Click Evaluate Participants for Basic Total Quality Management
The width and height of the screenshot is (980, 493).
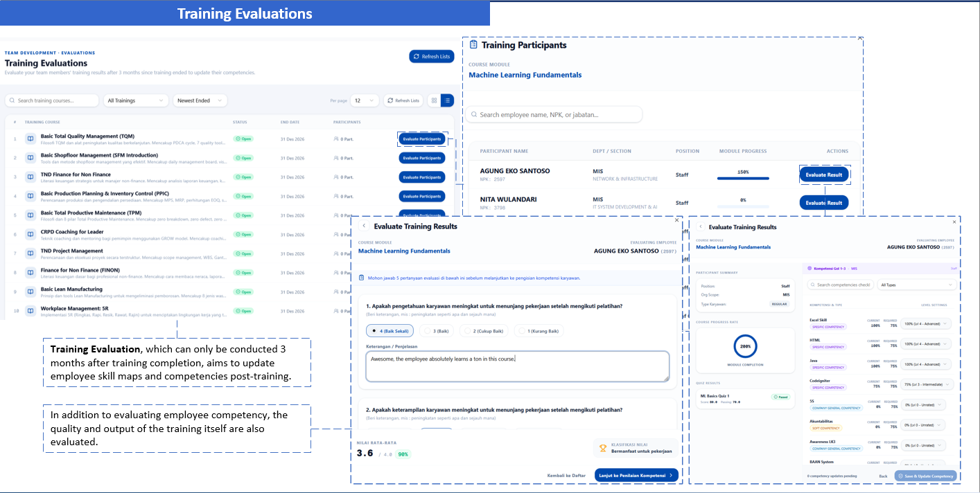point(422,138)
